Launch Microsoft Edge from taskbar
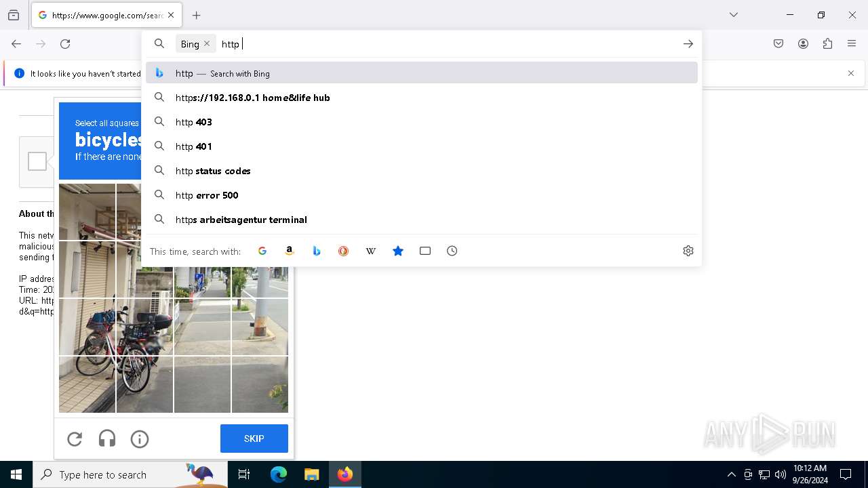Image resolution: width=868 pixels, height=488 pixels. pos(279,474)
